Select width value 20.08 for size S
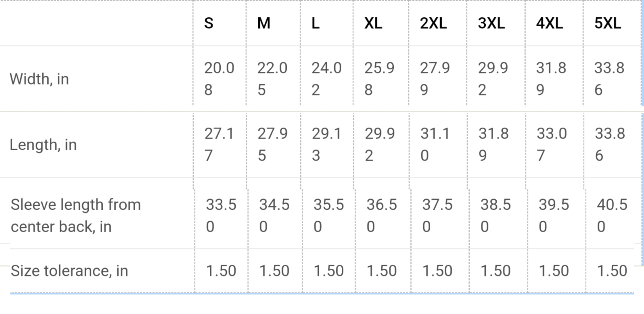 coord(219,79)
